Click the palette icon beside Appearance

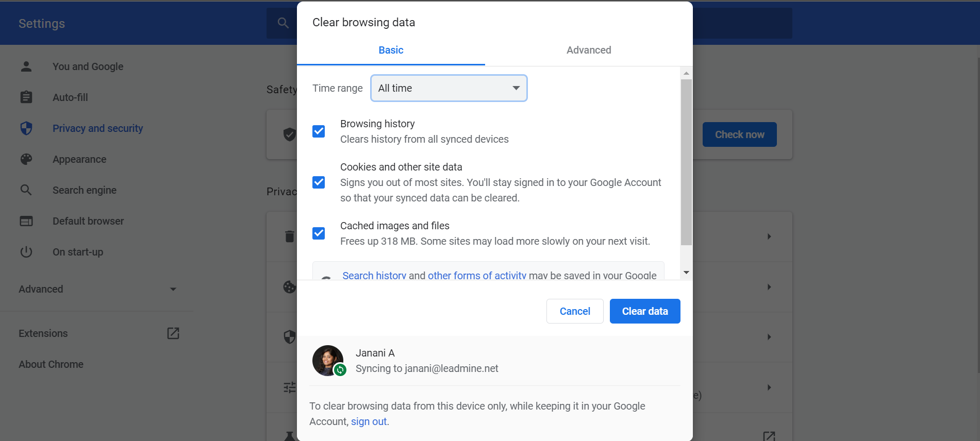(x=26, y=159)
